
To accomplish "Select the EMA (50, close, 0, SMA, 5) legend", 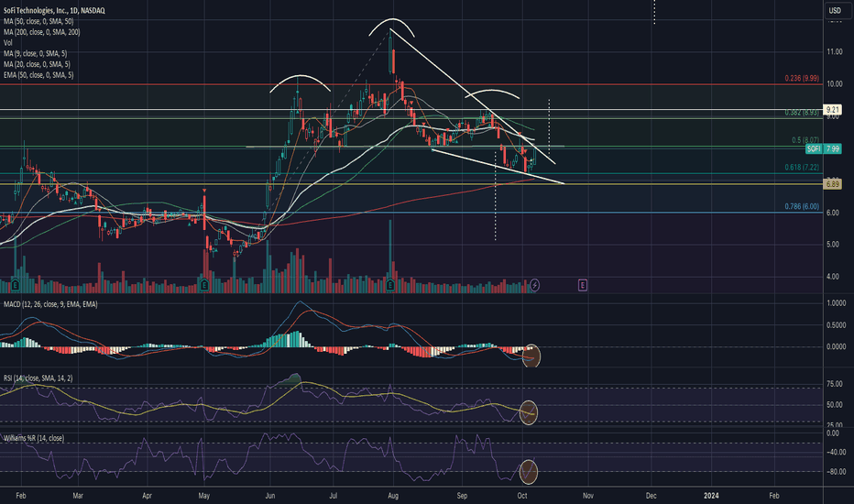I will click(38, 75).
